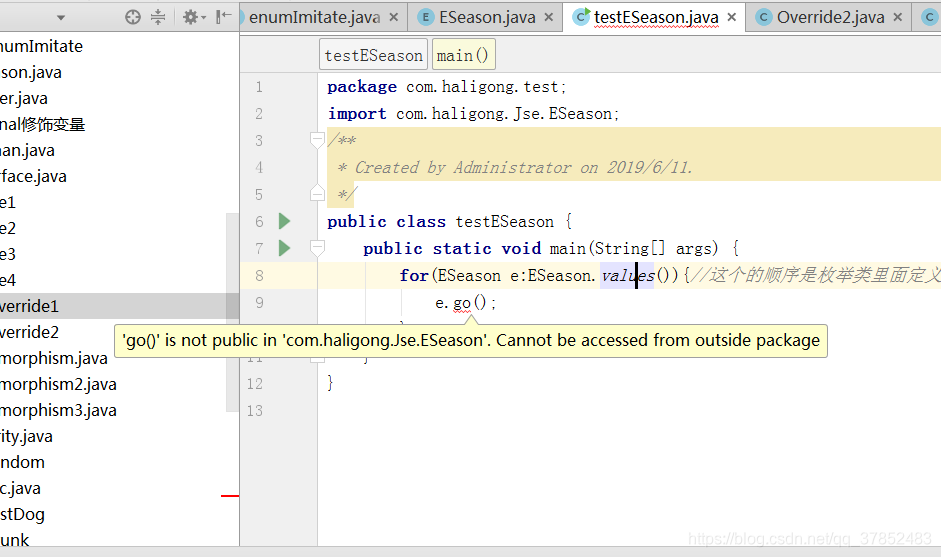The image size is (941, 557).
Task: Run class testESeason from gutter arrow
Action: [284, 221]
